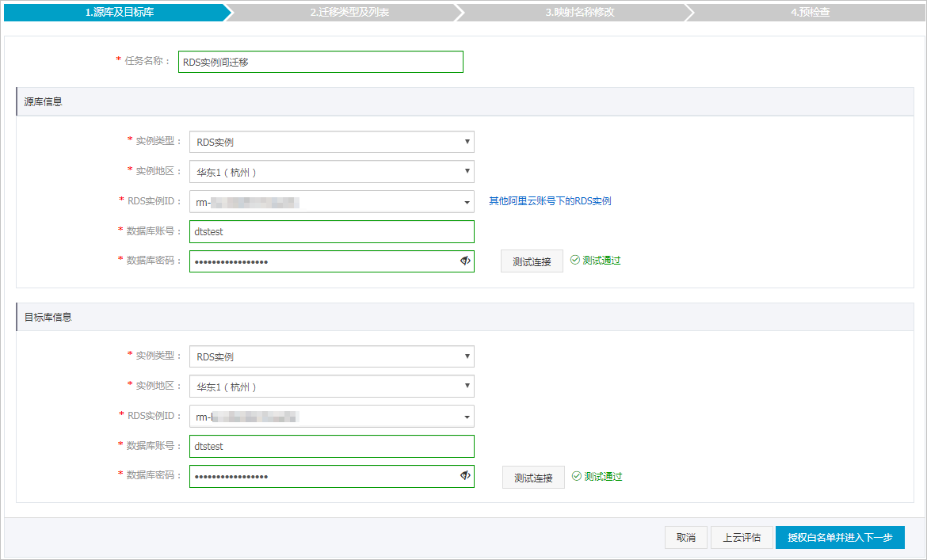Expand source RDS实例ID dropdown
The height and width of the screenshot is (560, 927).
(x=331, y=202)
